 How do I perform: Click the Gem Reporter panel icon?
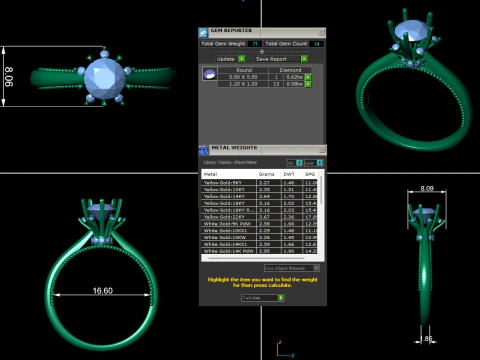(x=203, y=33)
